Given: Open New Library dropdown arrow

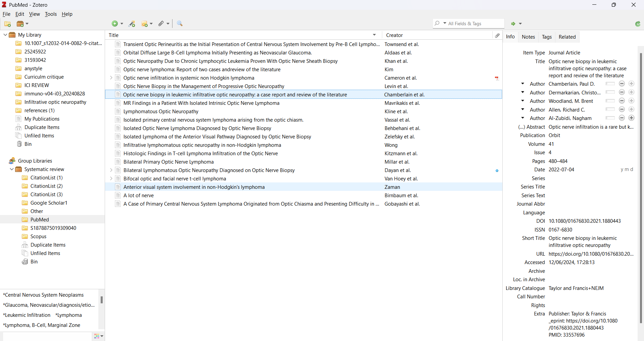Looking at the screenshot, I should point(27,24).
